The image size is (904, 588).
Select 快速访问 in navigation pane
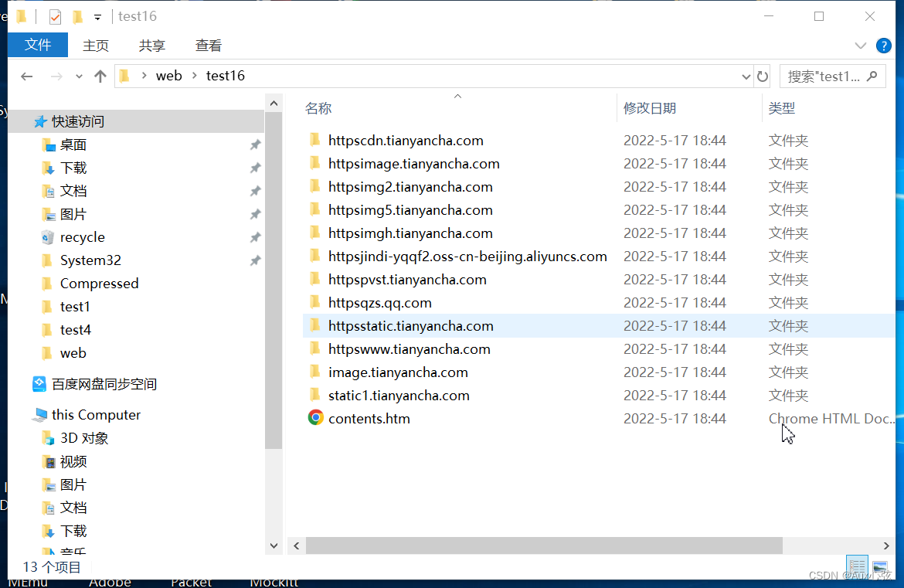pyautogui.click(x=136, y=121)
